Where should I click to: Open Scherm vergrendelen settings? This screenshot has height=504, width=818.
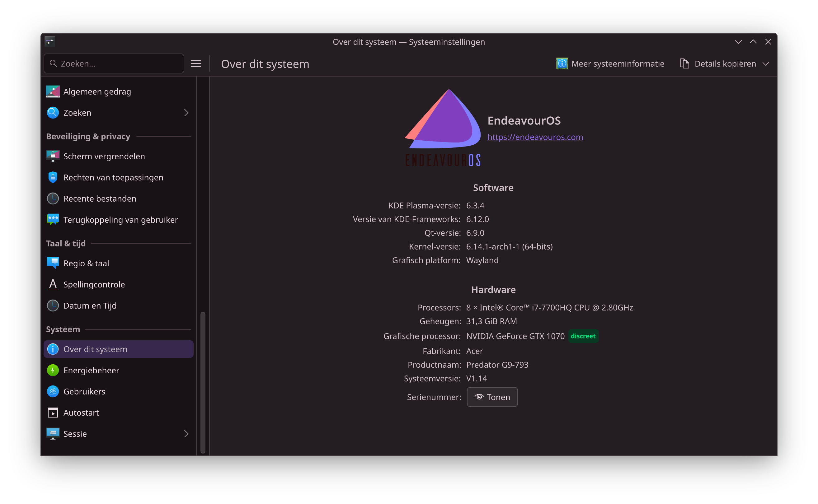pyautogui.click(x=118, y=156)
